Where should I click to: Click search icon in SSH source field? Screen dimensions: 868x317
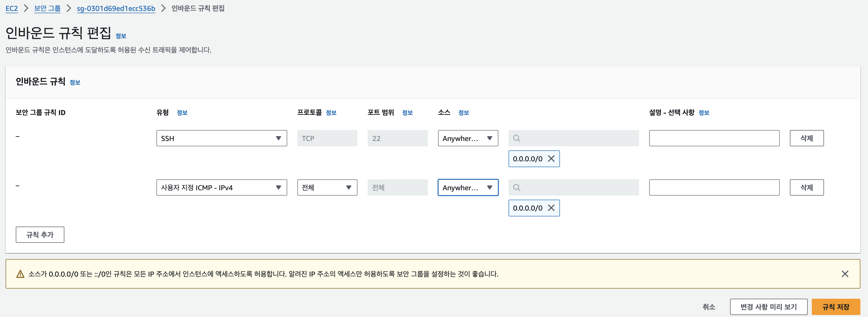point(516,138)
